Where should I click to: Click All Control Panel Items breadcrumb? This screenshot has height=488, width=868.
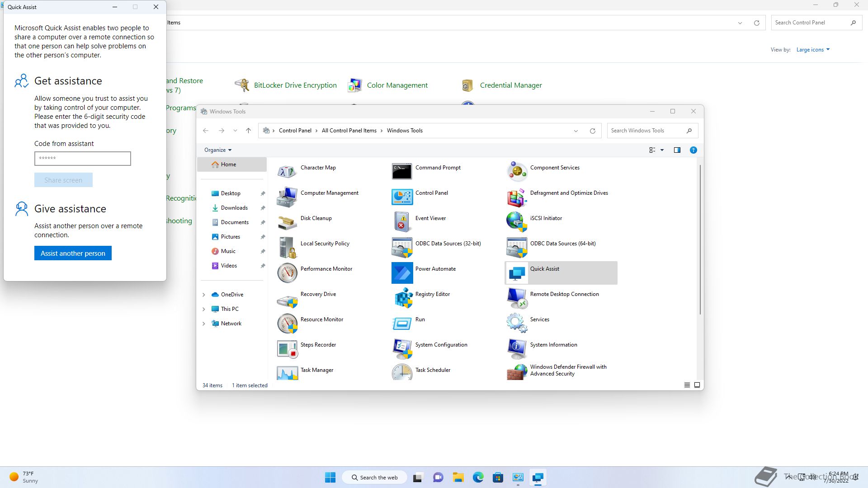349,131
